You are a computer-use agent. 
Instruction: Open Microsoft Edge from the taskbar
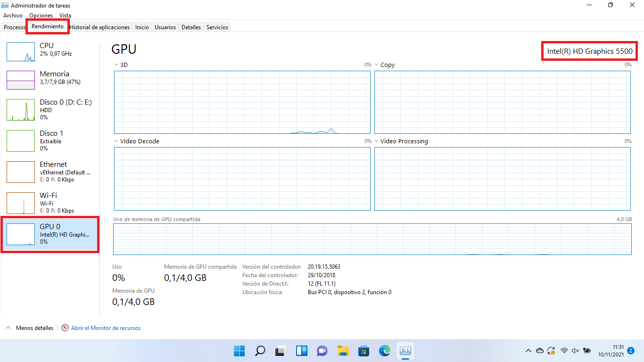(385, 351)
